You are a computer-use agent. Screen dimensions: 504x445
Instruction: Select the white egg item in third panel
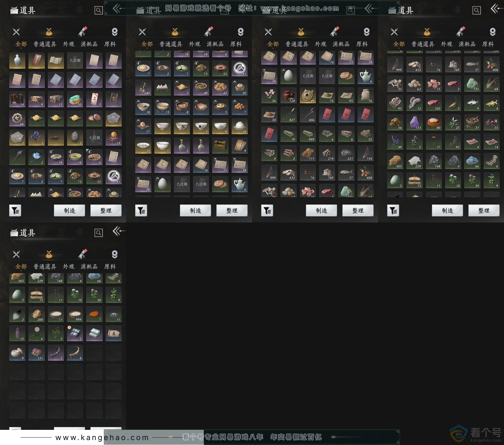288,76
